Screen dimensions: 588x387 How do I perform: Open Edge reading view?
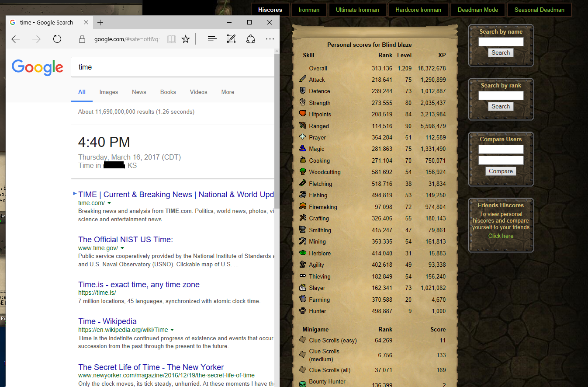point(172,39)
